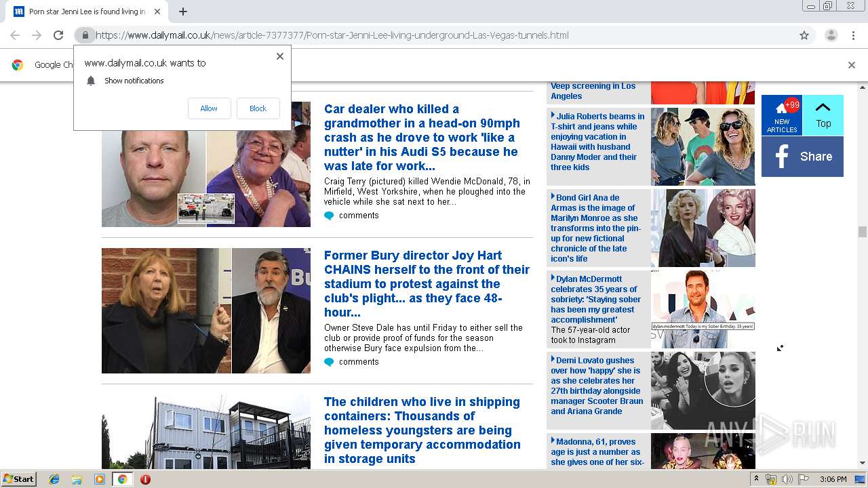Click network tray icon

click(x=771, y=479)
